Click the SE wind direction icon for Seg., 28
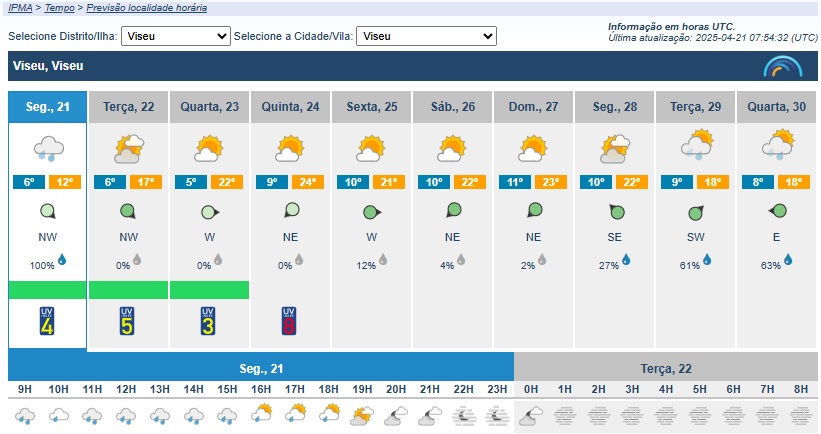This screenshot has width=821, height=434. [x=617, y=212]
